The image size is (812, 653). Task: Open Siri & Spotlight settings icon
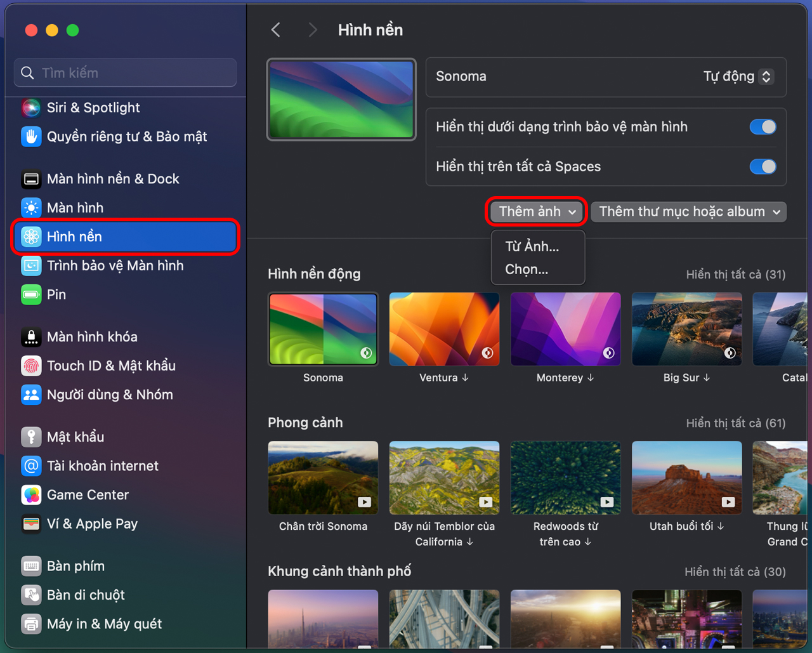tap(31, 108)
